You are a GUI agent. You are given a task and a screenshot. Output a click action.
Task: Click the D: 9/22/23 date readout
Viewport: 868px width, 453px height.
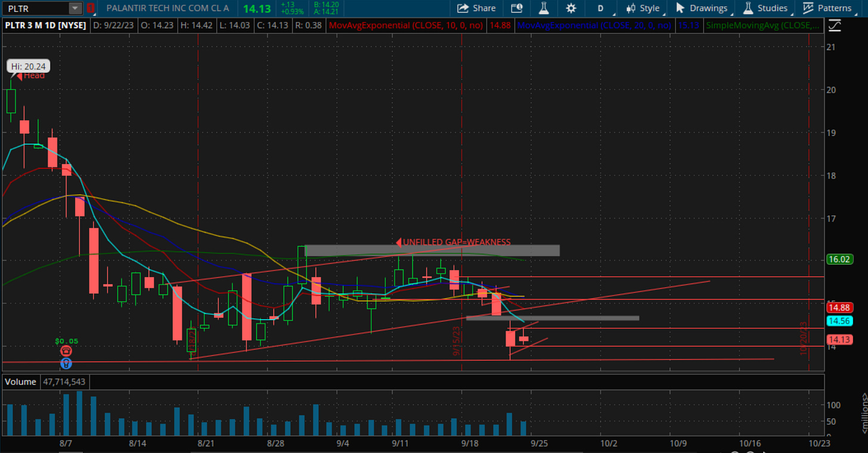[x=114, y=26]
